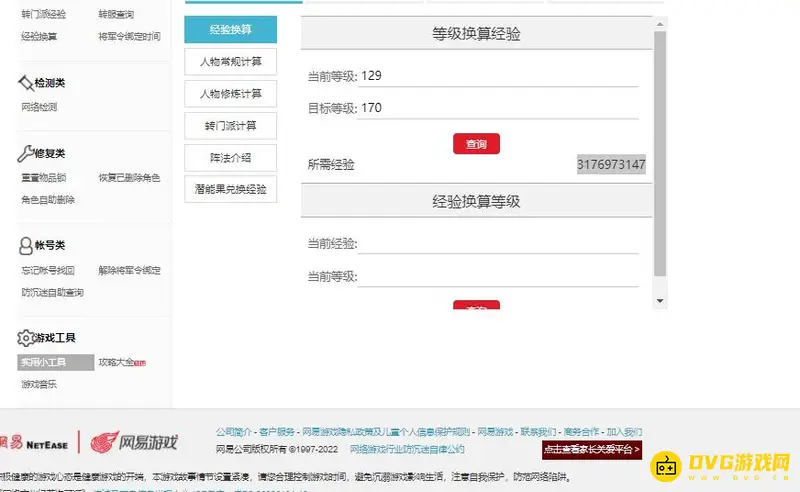The height and width of the screenshot is (492, 800).
Task: Open 防沉迷自助查询 link
Action: point(53,292)
